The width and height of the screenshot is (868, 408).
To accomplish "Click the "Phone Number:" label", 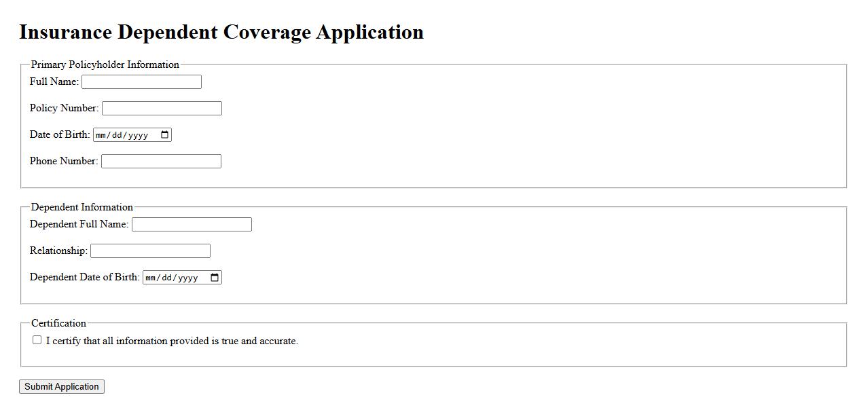I will [x=64, y=162].
